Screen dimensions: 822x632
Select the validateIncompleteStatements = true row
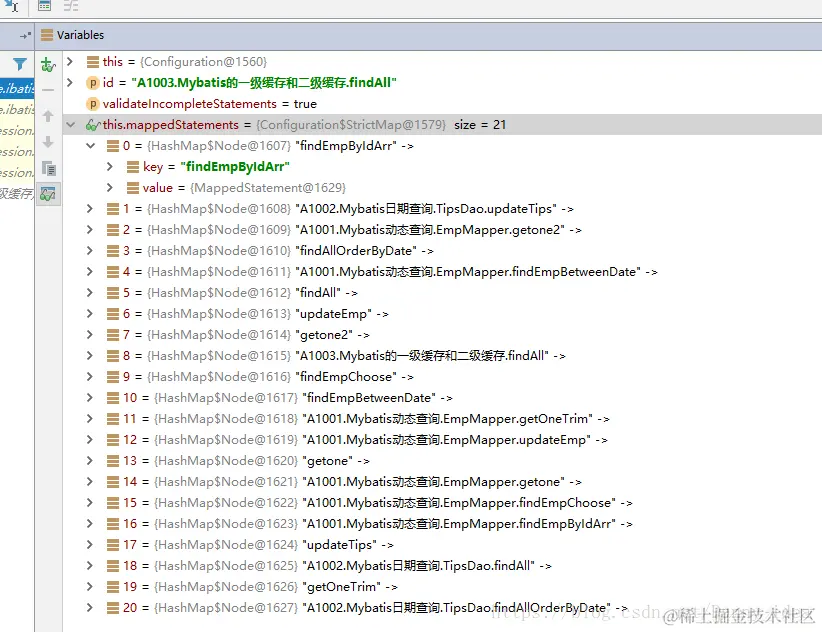pos(442,104)
